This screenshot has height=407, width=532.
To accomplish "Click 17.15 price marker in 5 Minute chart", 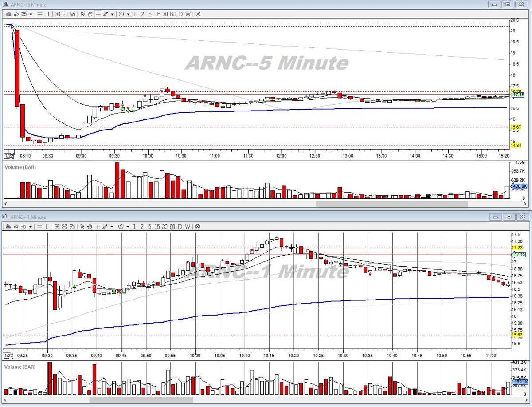I will click(x=518, y=95).
